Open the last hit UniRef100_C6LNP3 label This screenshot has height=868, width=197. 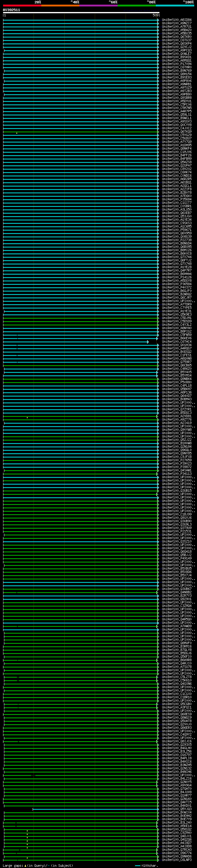click(x=176, y=860)
